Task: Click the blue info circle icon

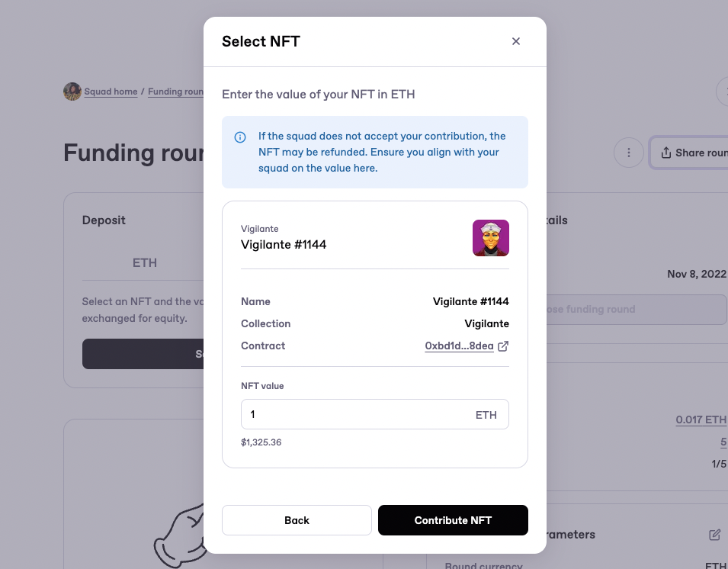Action: click(x=240, y=137)
